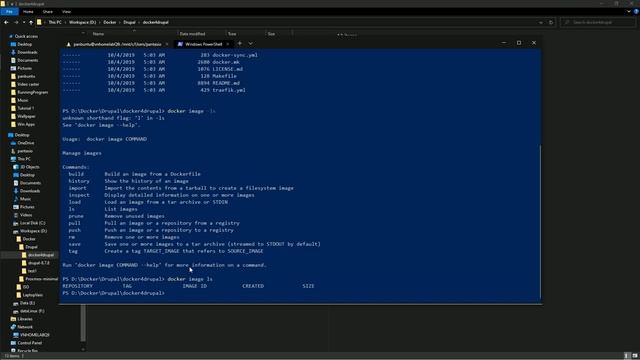Select the Docker folder in tree
This screenshot has height=360, width=640.
(29, 239)
